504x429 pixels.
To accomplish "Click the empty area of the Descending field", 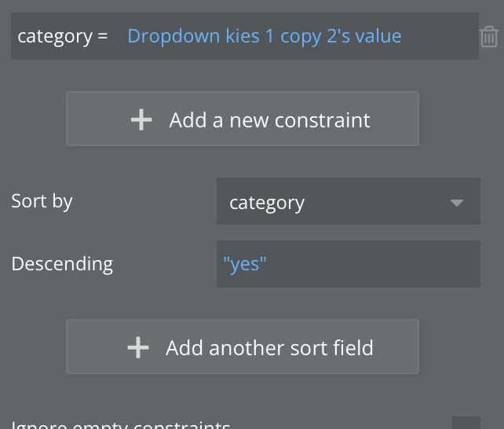I will coord(377,264).
